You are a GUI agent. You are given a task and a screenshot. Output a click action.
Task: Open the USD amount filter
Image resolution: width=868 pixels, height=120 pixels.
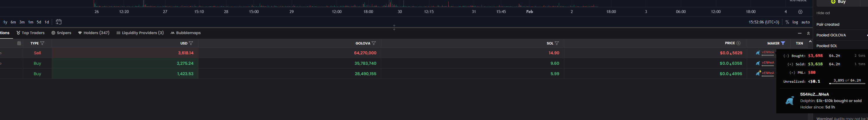[191, 43]
